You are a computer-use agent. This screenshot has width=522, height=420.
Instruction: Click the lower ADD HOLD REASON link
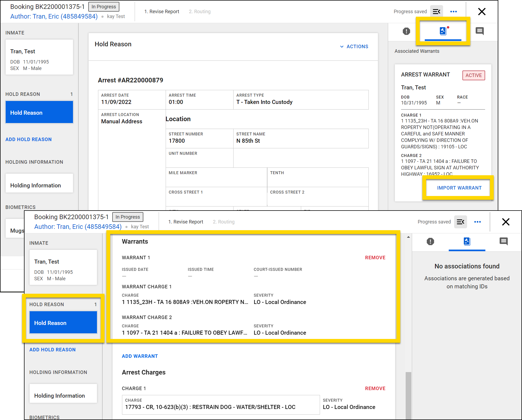point(53,350)
